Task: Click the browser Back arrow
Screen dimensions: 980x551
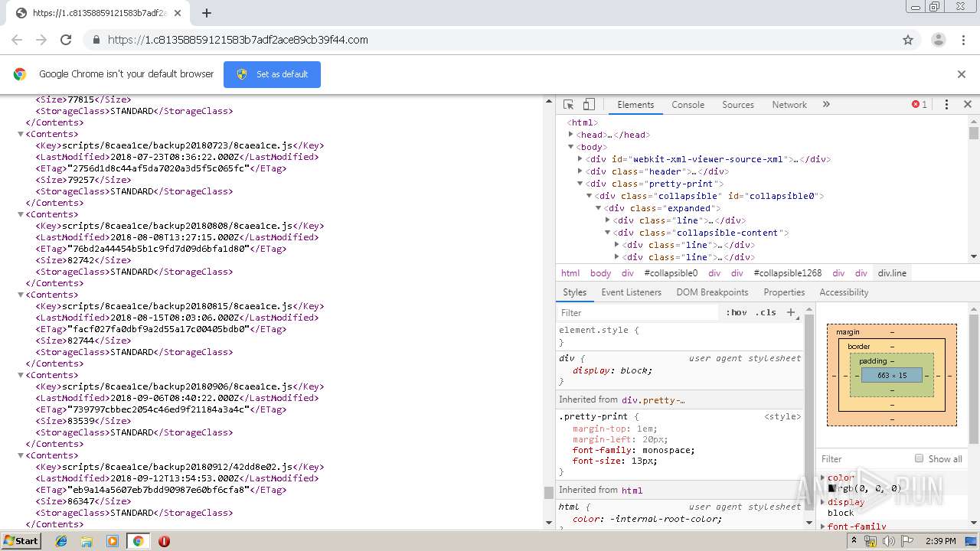Action: pos(17,40)
